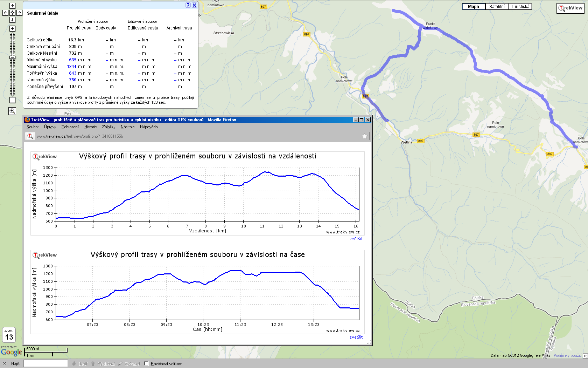Pan the map left with arrow button

[5, 13]
